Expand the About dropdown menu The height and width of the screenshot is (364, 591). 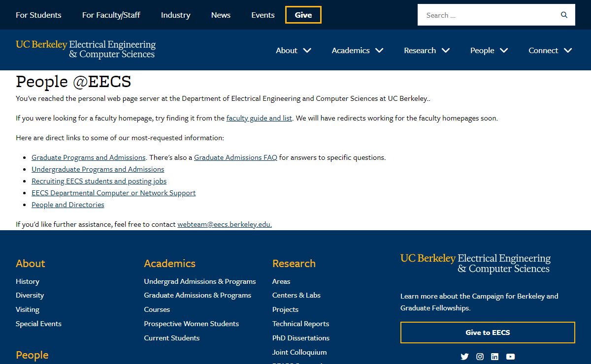tap(293, 50)
